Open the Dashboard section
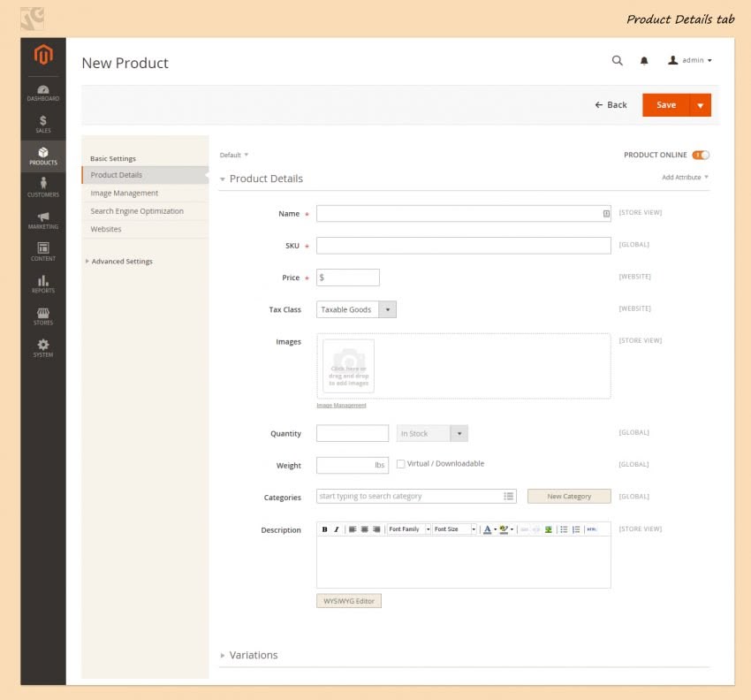Screen dimensions: 751x700 coord(43,93)
